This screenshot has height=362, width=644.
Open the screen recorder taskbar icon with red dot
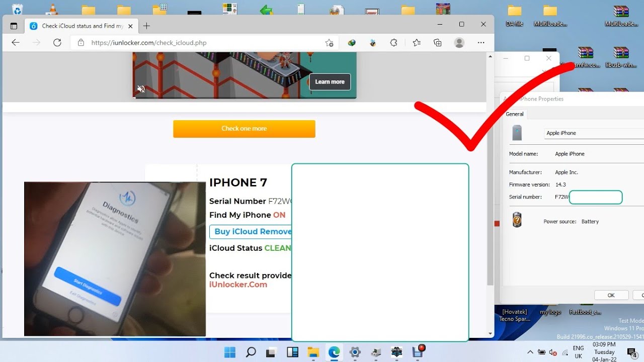pyautogui.click(x=419, y=351)
